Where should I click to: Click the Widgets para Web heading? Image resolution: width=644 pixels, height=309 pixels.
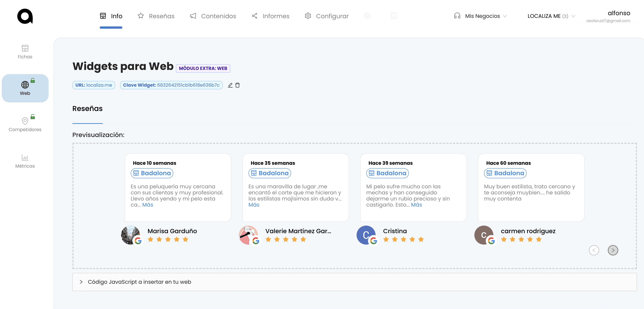point(123,66)
